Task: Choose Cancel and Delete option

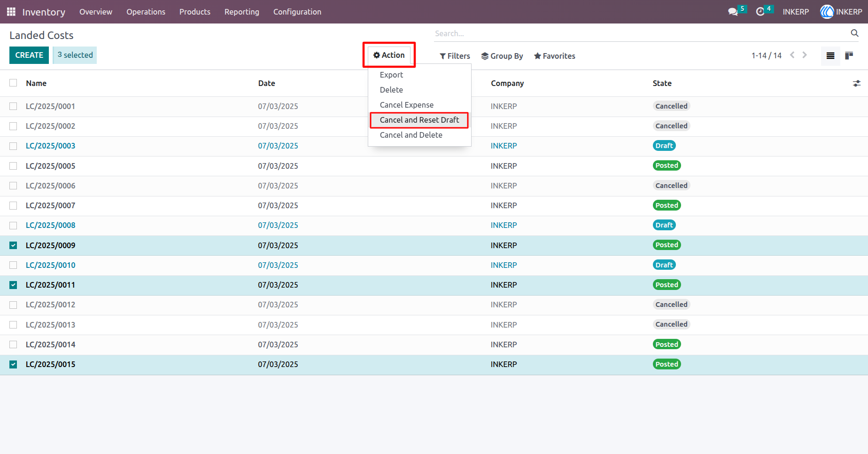Action: coord(419,135)
